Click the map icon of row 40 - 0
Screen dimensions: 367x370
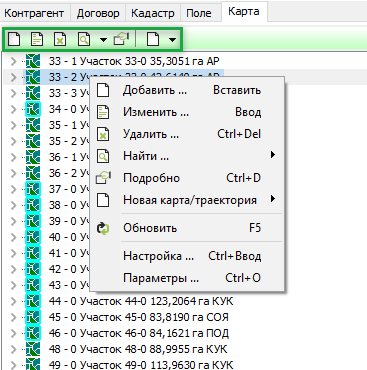pyautogui.click(x=33, y=237)
